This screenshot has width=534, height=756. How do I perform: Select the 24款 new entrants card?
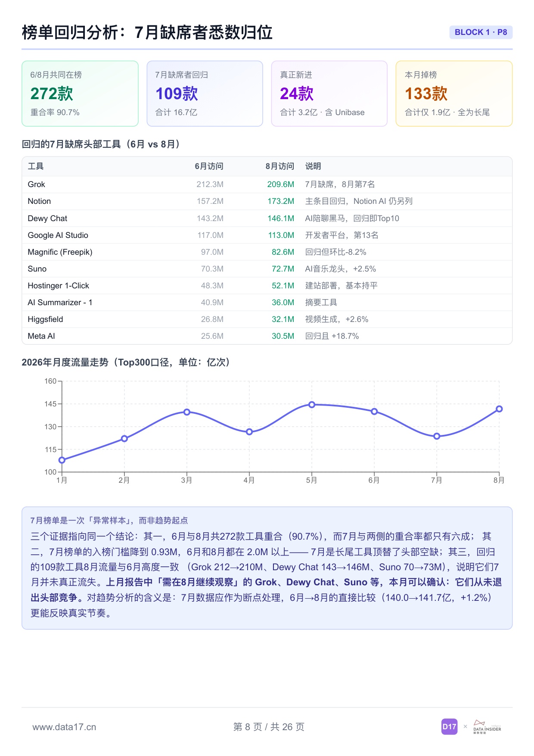pyautogui.click(x=329, y=94)
